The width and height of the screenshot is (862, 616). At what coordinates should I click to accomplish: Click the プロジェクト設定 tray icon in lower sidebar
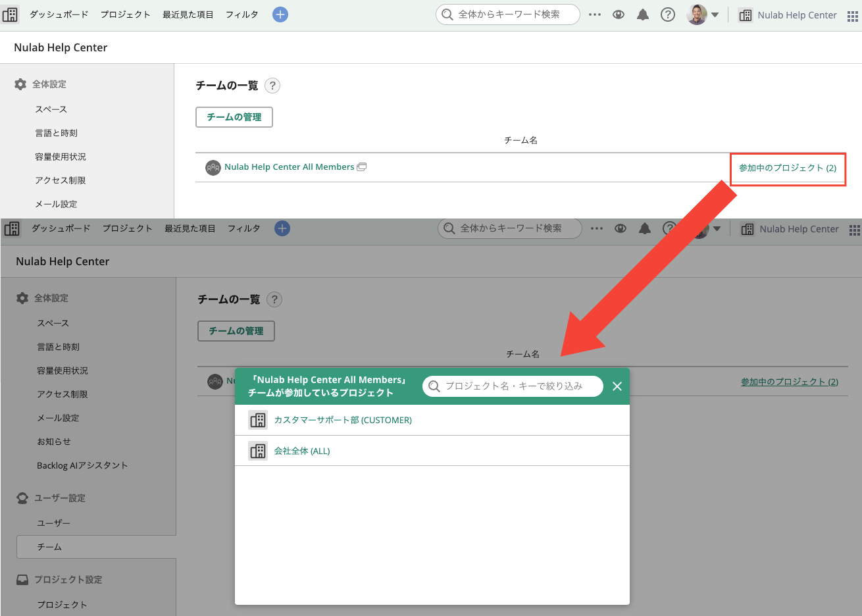(22, 580)
